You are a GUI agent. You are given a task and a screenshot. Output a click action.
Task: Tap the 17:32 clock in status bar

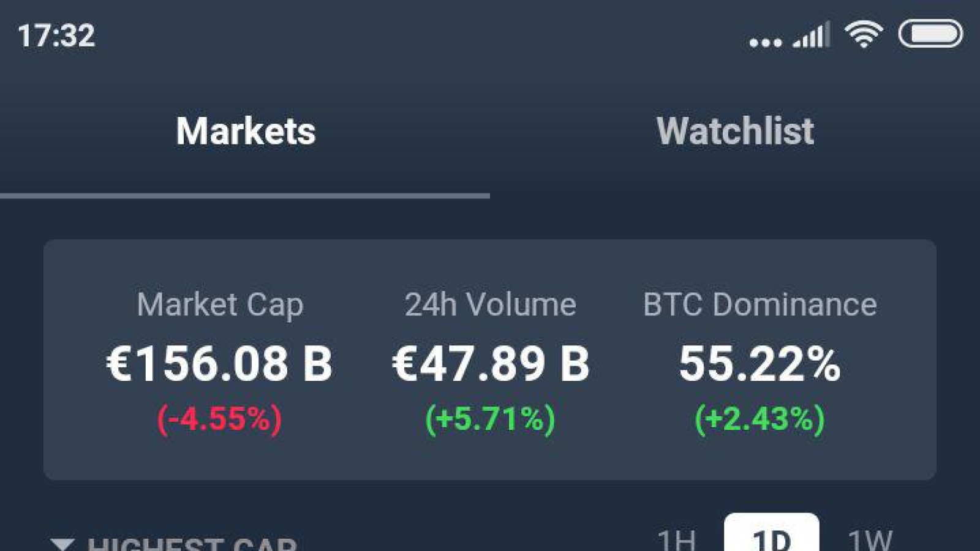tap(56, 36)
